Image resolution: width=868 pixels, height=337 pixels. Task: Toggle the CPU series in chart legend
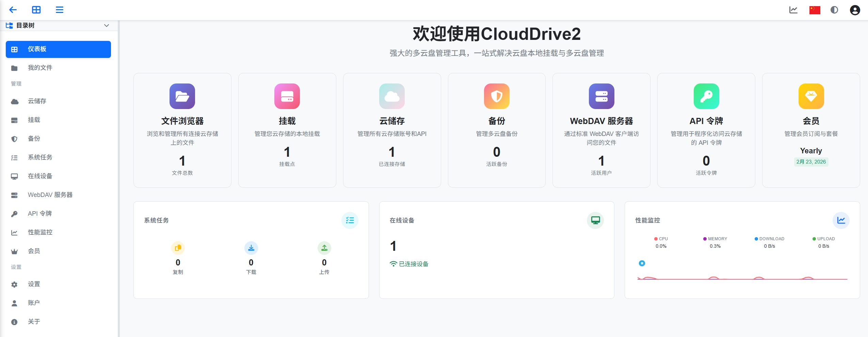pos(661,239)
